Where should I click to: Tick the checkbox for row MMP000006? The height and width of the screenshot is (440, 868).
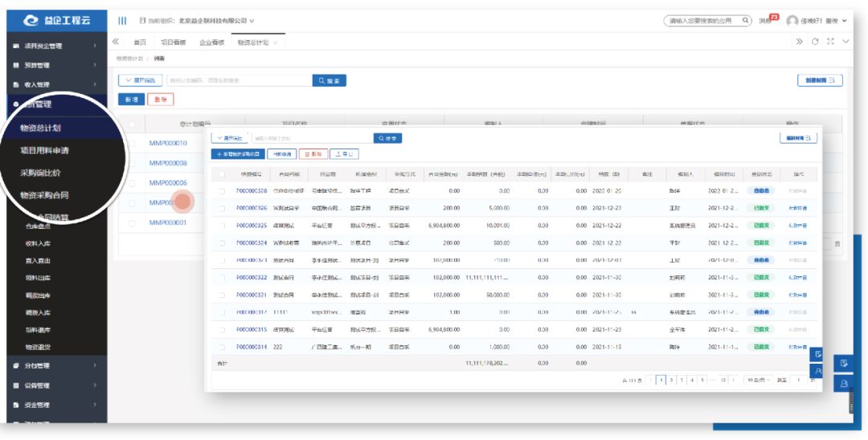pos(132,183)
